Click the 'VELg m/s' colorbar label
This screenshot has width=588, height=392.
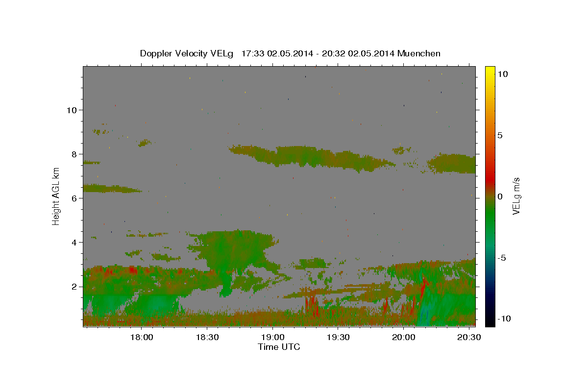(x=516, y=196)
